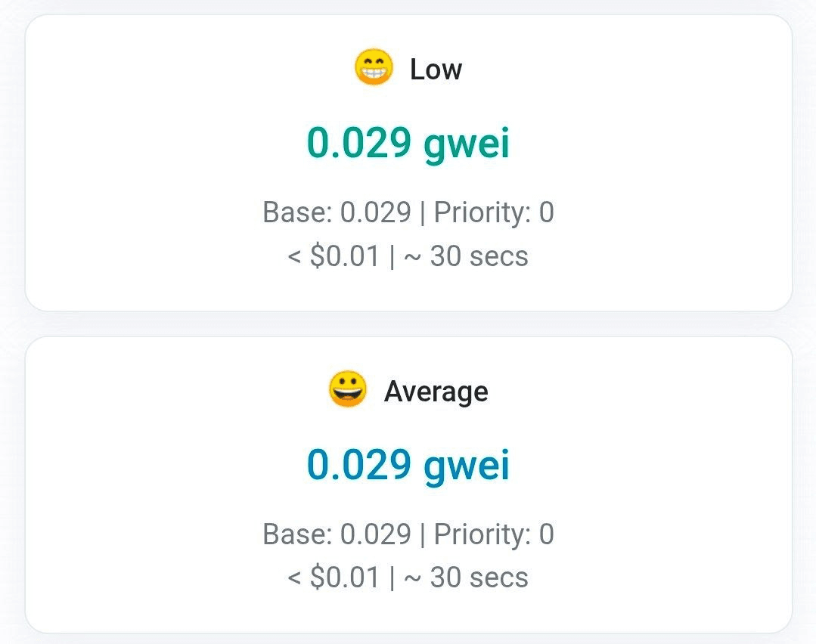This screenshot has width=816, height=644.
Task: Click the grinning emoji beside Low
Action: (x=374, y=69)
